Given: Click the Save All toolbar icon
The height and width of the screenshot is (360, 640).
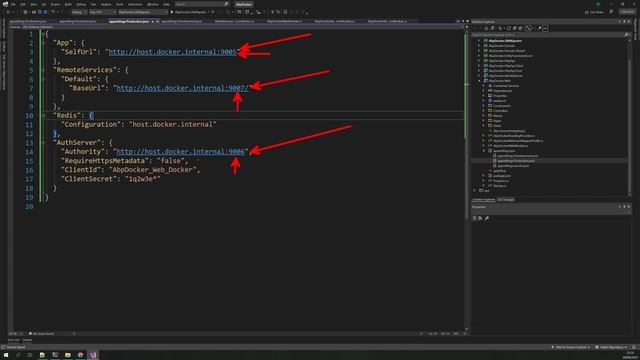Looking at the screenshot, I should [45, 12].
